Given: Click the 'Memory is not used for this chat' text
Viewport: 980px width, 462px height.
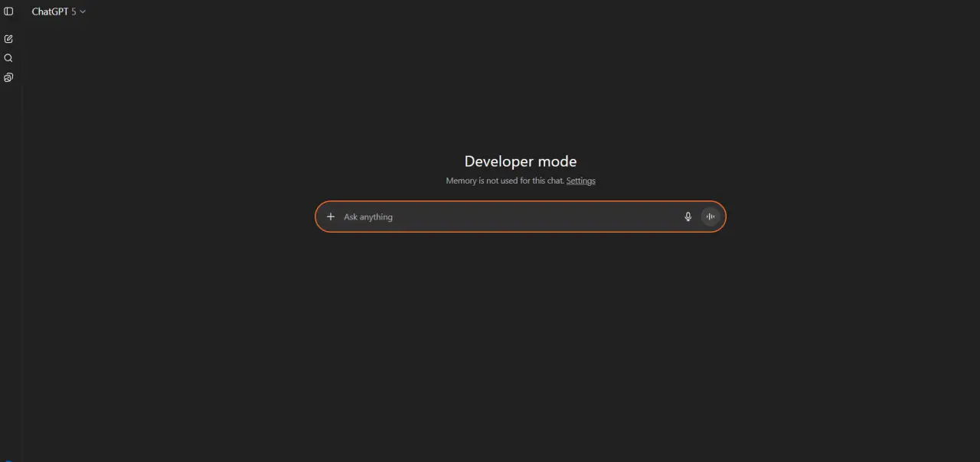Looking at the screenshot, I should pyautogui.click(x=505, y=181).
